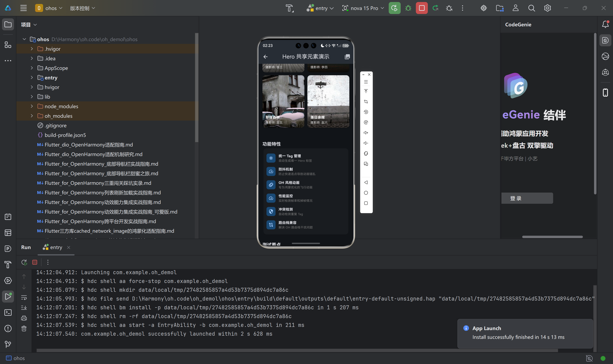Open Device Manager phone icon in right sidebar
Screen dimensions: 613x364
tap(605, 92)
